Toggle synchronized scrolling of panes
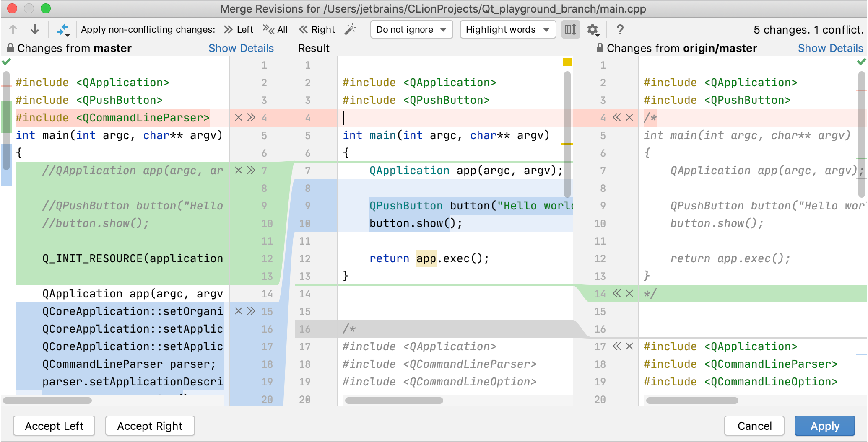868x442 pixels. click(x=570, y=29)
